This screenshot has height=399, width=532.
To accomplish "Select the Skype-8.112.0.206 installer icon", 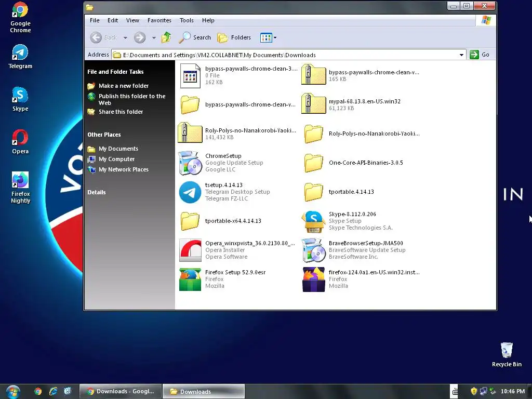I will 313,221.
